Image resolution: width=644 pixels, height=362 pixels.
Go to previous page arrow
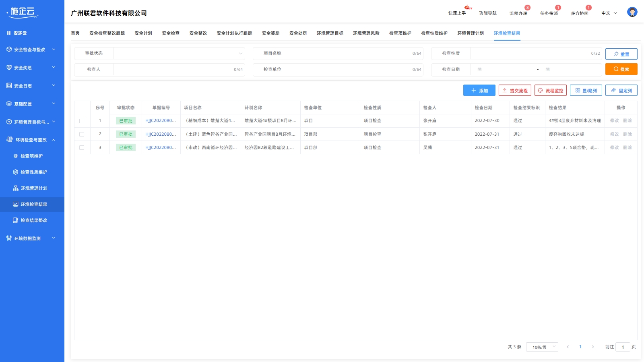568,347
